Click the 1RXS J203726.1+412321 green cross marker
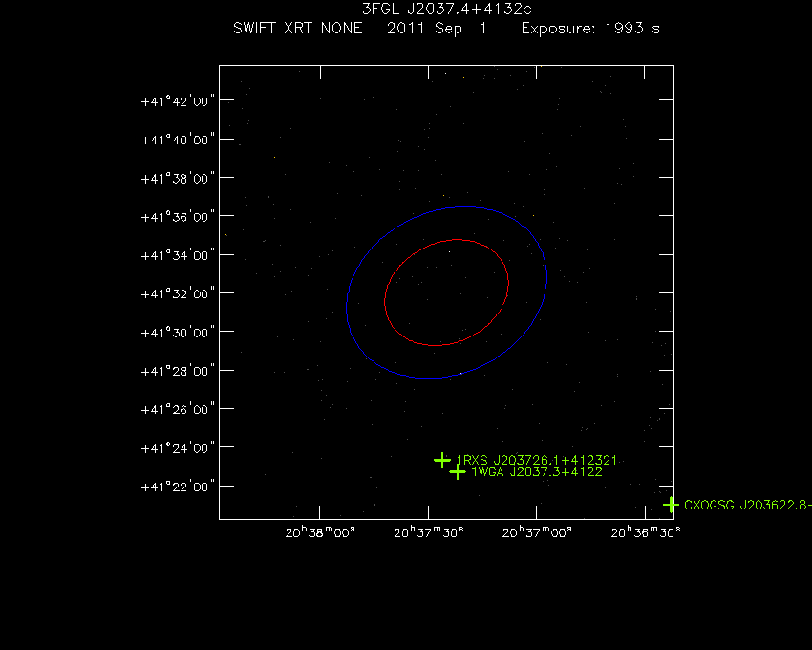Image resolution: width=812 pixels, height=650 pixels. (441, 460)
